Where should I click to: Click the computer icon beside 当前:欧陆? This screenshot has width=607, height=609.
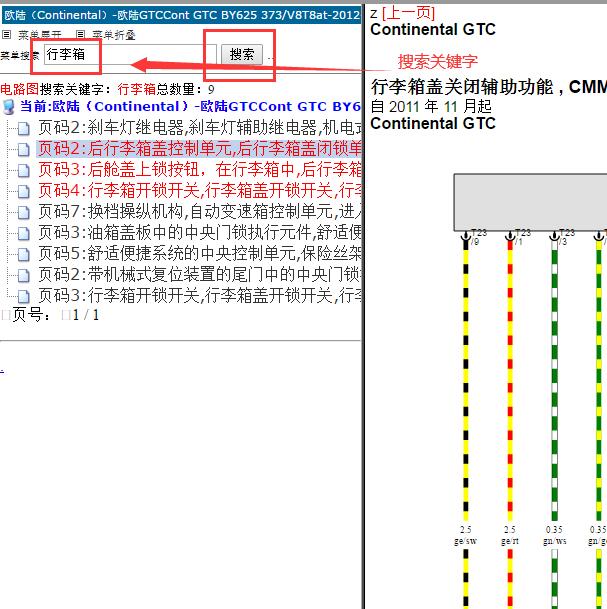(x=9, y=107)
